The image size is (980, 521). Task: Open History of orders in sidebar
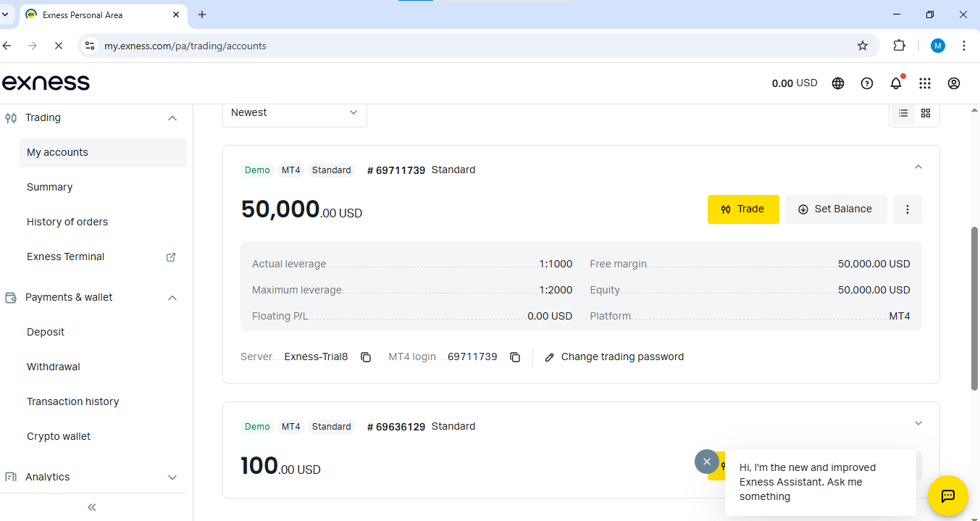(x=67, y=222)
